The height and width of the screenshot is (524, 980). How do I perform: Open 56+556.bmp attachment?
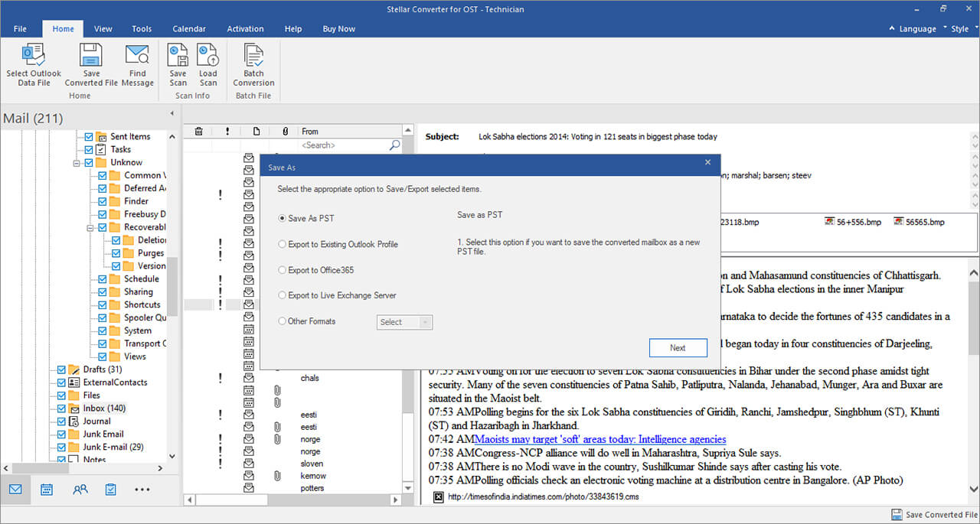(852, 222)
